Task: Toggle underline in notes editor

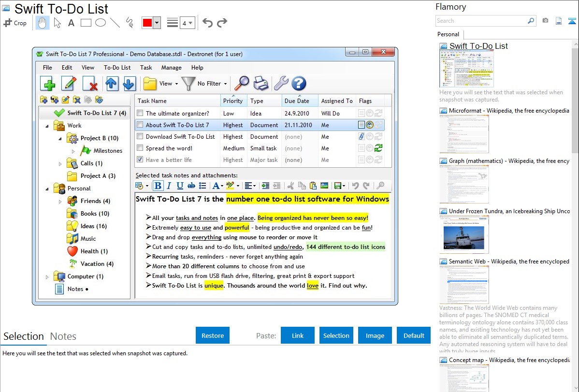Action: click(180, 186)
